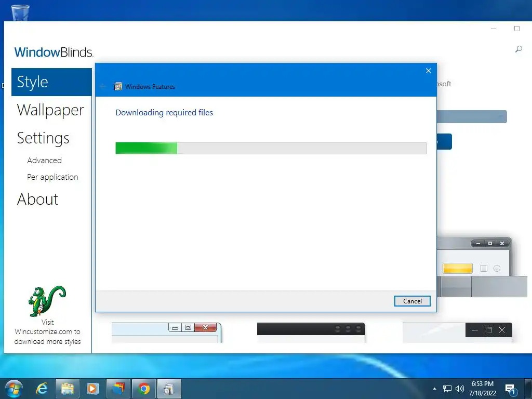This screenshot has height=399, width=532.
Task: Launch Google Chrome from the taskbar
Action: [x=144, y=389]
